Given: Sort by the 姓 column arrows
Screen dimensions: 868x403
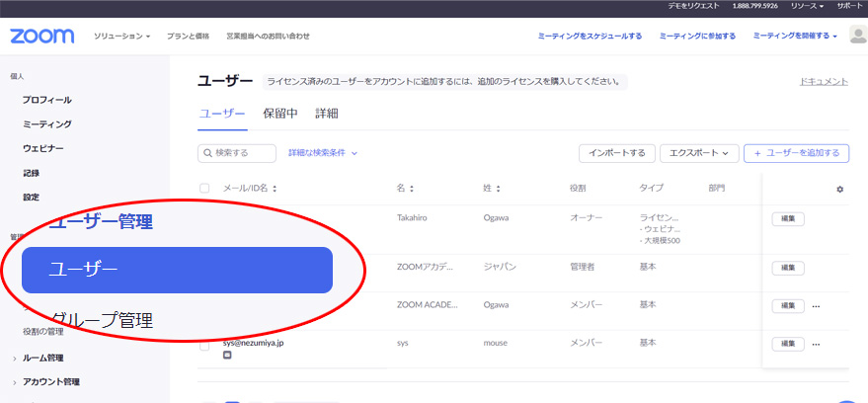Looking at the screenshot, I should [498, 189].
